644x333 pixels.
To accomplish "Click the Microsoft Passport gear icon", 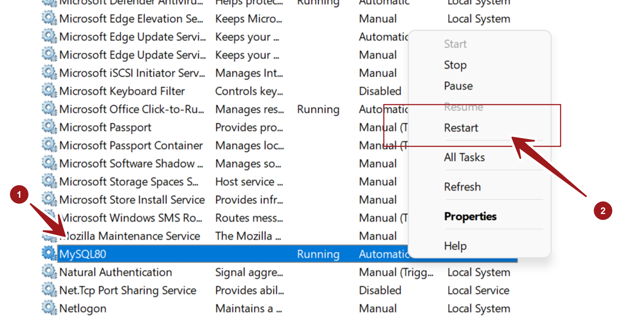I will pyautogui.click(x=49, y=127).
